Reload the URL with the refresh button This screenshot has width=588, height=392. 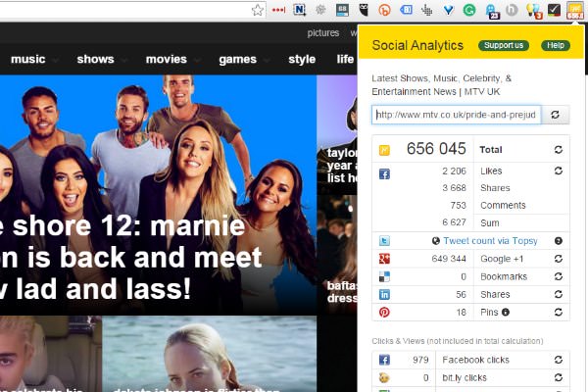pos(555,116)
